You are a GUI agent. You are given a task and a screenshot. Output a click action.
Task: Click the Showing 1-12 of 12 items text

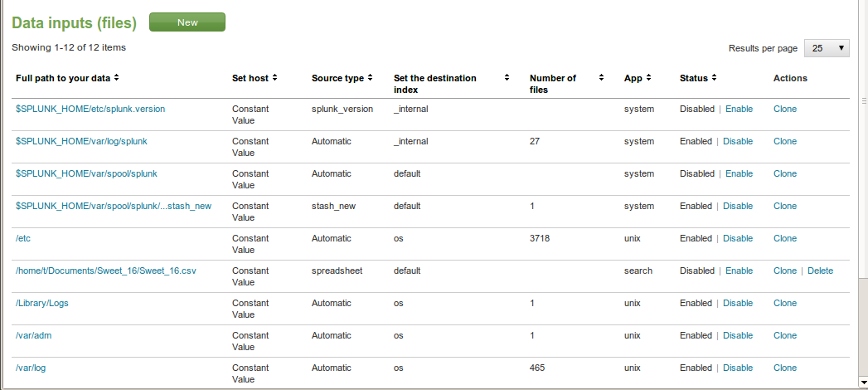69,47
